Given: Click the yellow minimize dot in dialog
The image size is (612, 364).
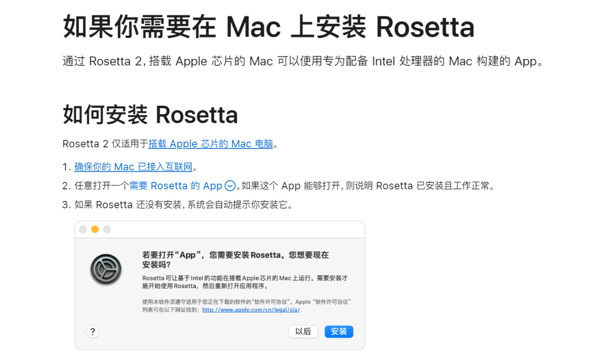Looking at the screenshot, I should [95, 229].
